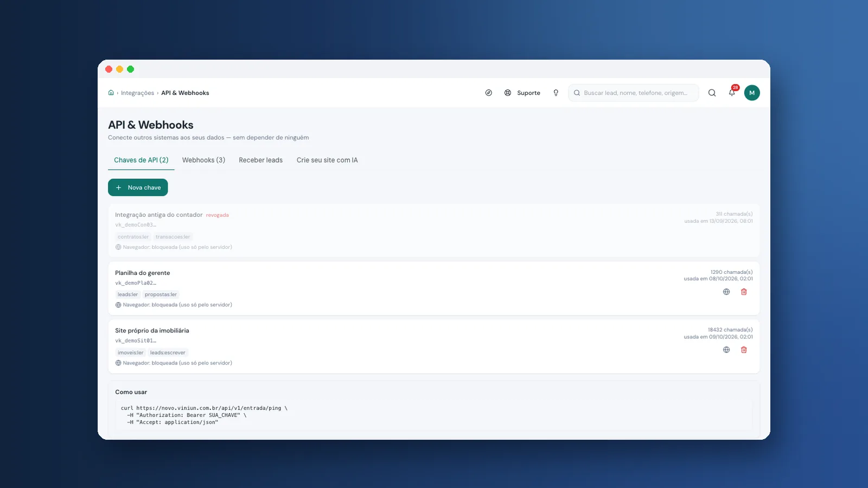The image size is (868, 488).
Task: Open notifications bell with 28 badge
Action: (x=732, y=92)
